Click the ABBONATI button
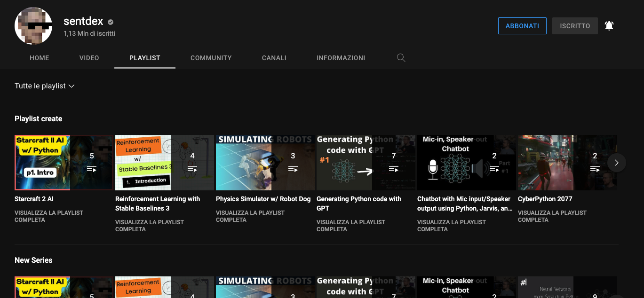The image size is (644, 298). pos(522,26)
